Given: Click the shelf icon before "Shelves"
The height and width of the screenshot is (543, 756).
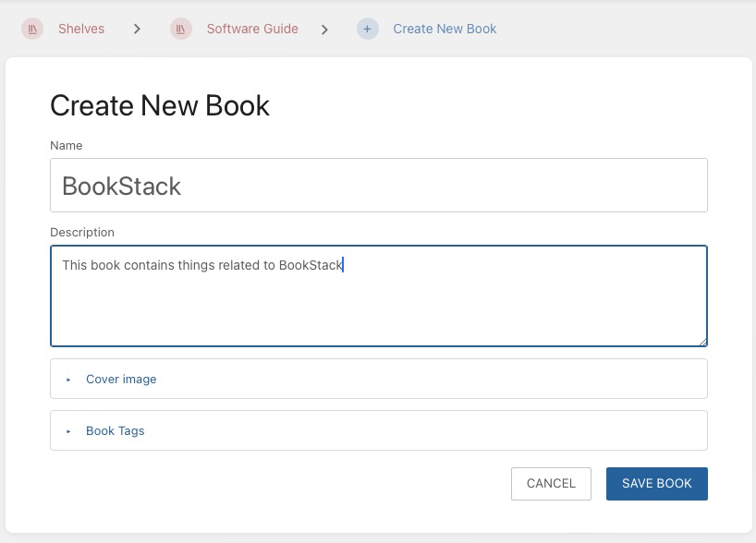Looking at the screenshot, I should [32, 29].
